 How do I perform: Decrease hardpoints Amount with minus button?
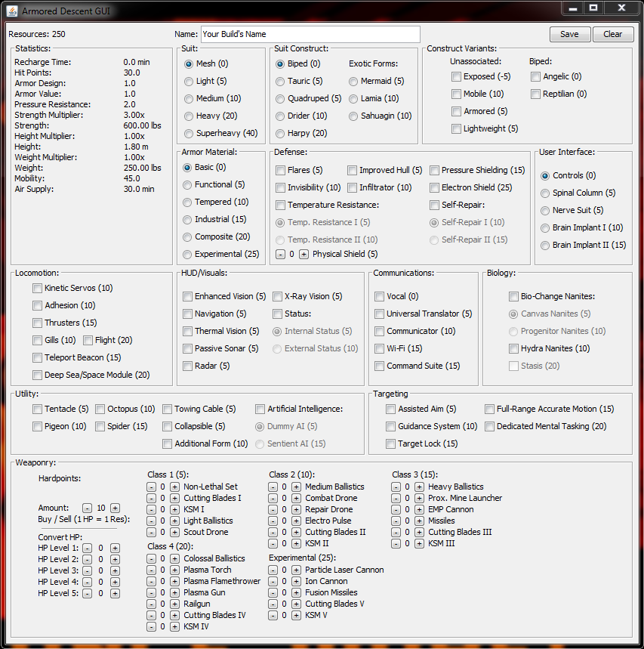(x=87, y=508)
